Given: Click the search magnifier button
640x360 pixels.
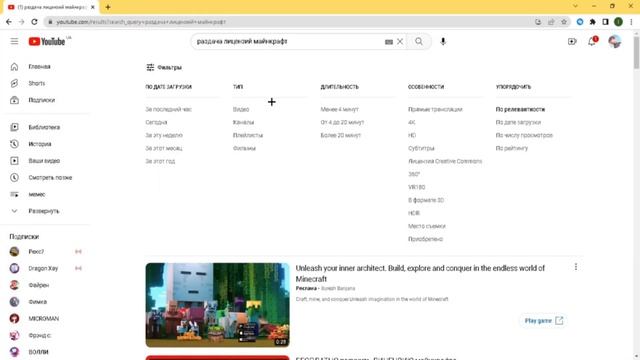Looking at the screenshot, I should coord(419,42).
